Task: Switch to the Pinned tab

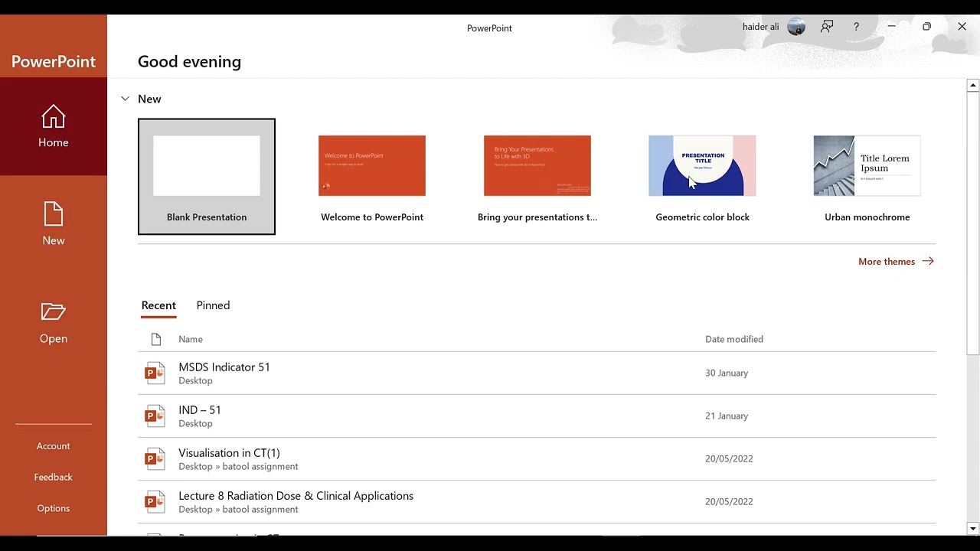Action: pyautogui.click(x=213, y=305)
